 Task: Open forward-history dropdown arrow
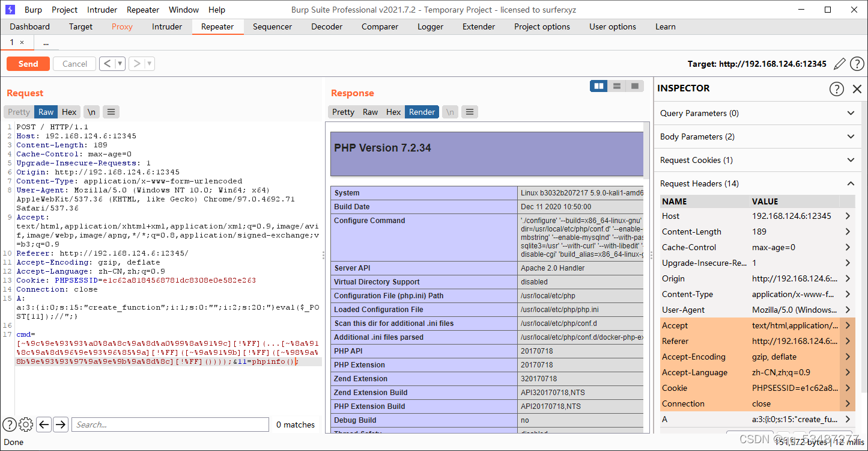click(150, 64)
